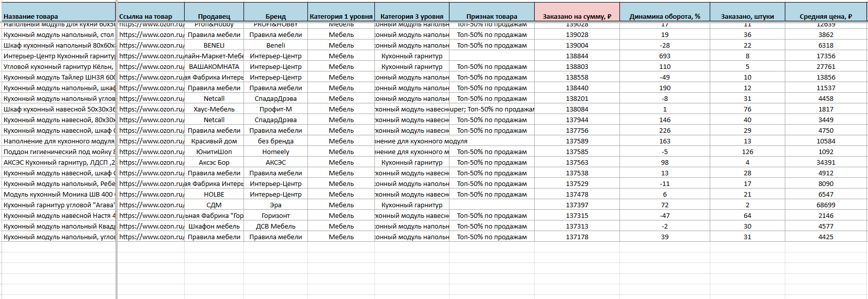This screenshot has width=868, height=299.
Task: Select the 'Средняя цена, ₽' header cell
Action: pyautogui.click(x=825, y=16)
